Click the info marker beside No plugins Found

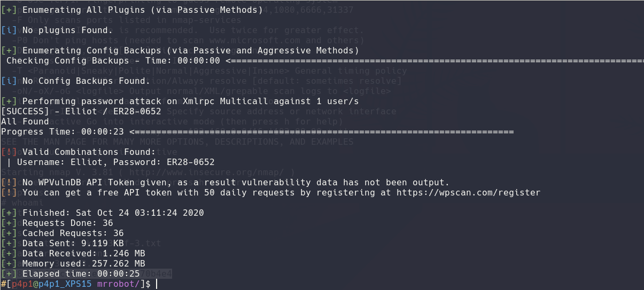point(9,30)
